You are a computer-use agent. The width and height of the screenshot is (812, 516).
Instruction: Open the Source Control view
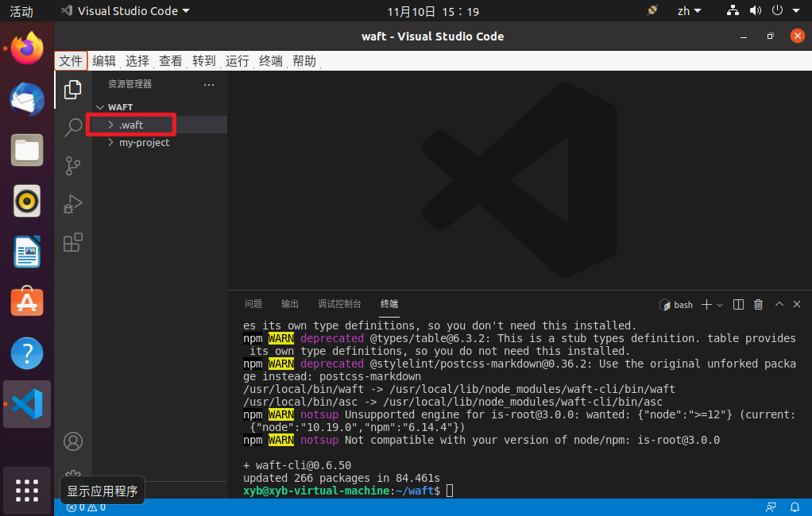click(72, 166)
